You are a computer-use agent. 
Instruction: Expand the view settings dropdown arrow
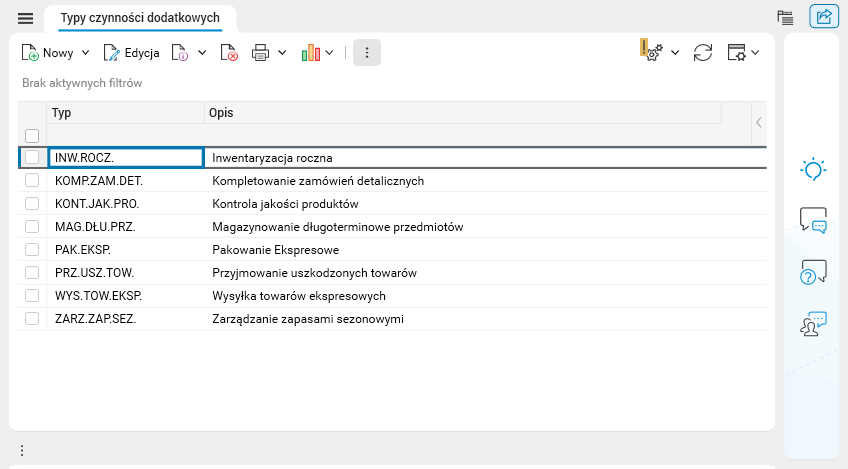tap(755, 52)
